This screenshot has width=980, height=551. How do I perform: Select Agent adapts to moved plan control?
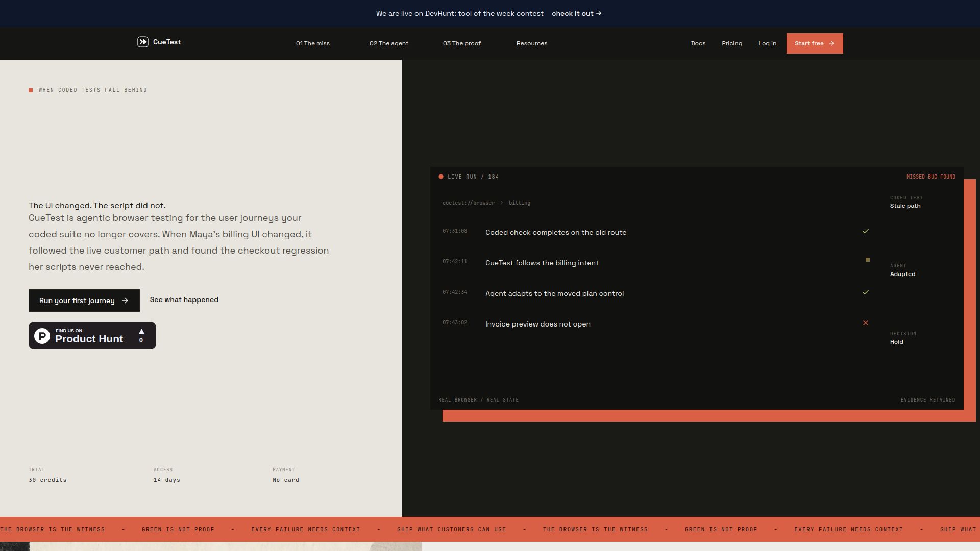point(656,293)
